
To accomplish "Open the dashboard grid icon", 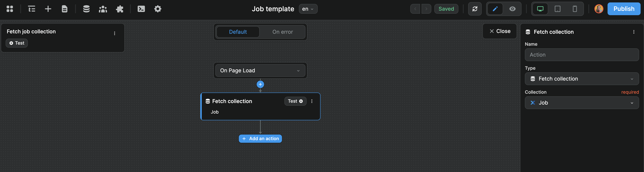I will tap(10, 9).
